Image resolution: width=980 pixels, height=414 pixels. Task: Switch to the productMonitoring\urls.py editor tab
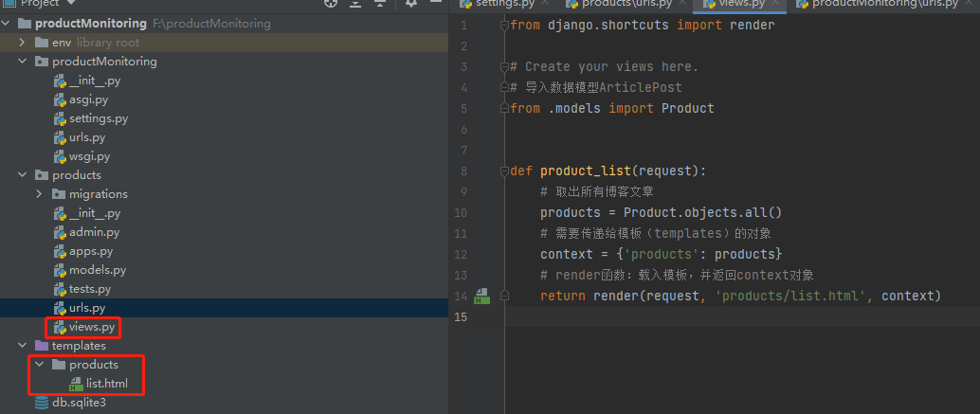pyautogui.click(x=885, y=4)
